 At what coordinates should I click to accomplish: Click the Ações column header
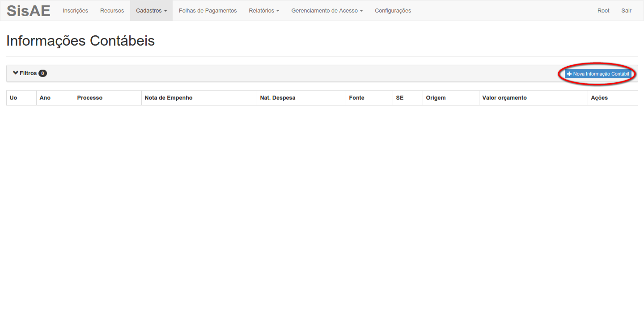point(613,98)
